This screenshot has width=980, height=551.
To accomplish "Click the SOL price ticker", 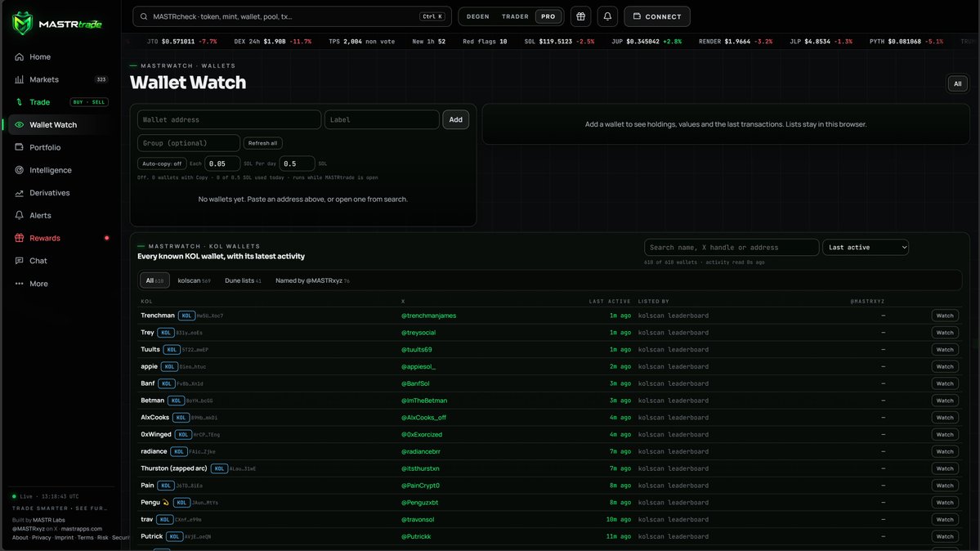I will click(559, 41).
